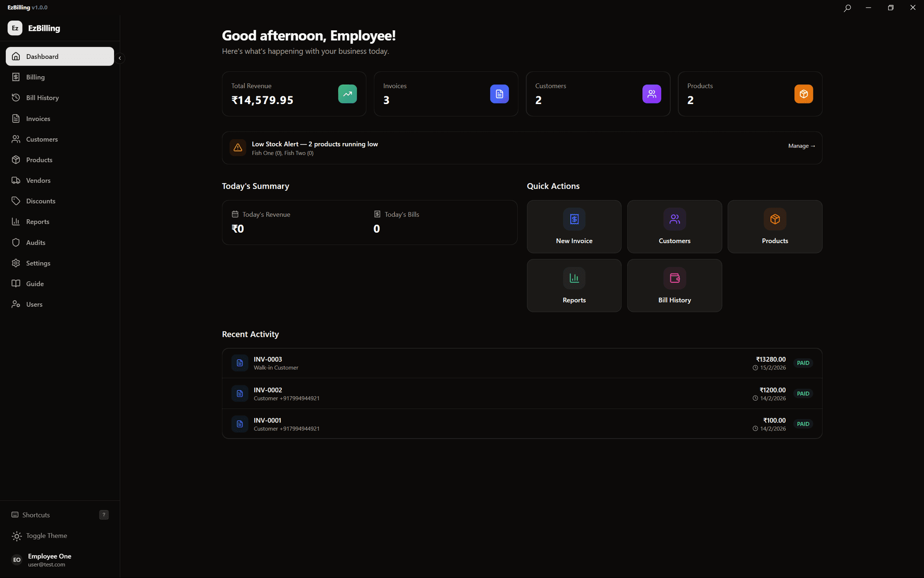Open the New Invoice quick action
The width and height of the screenshot is (924, 578).
[x=574, y=226]
